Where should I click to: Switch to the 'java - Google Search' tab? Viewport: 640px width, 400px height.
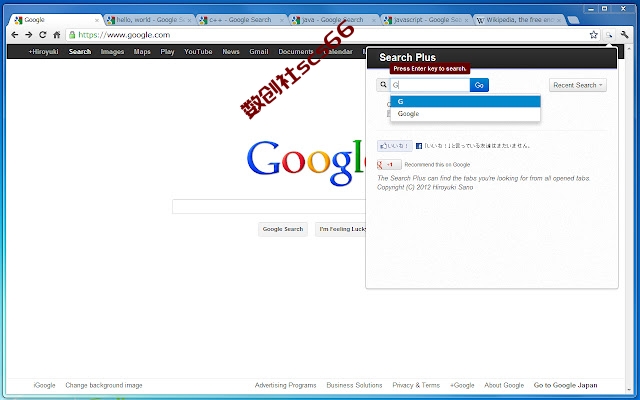pyautogui.click(x=333, y=20)
